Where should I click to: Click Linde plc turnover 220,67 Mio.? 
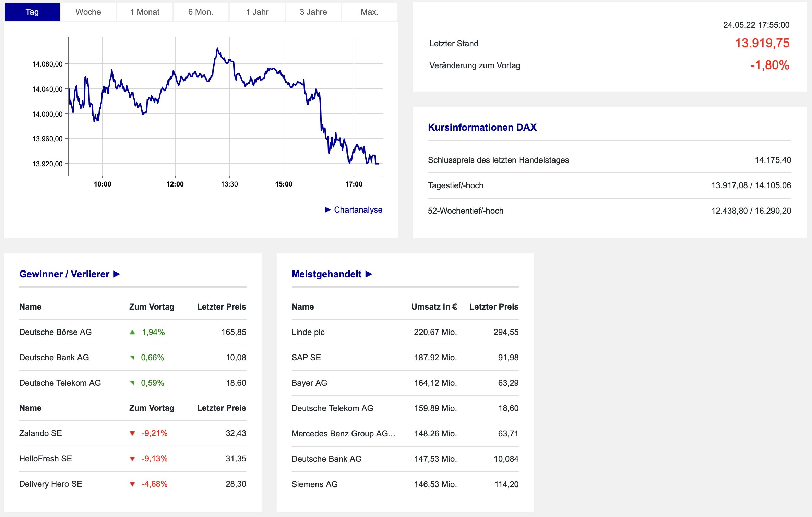coord(435,332)
